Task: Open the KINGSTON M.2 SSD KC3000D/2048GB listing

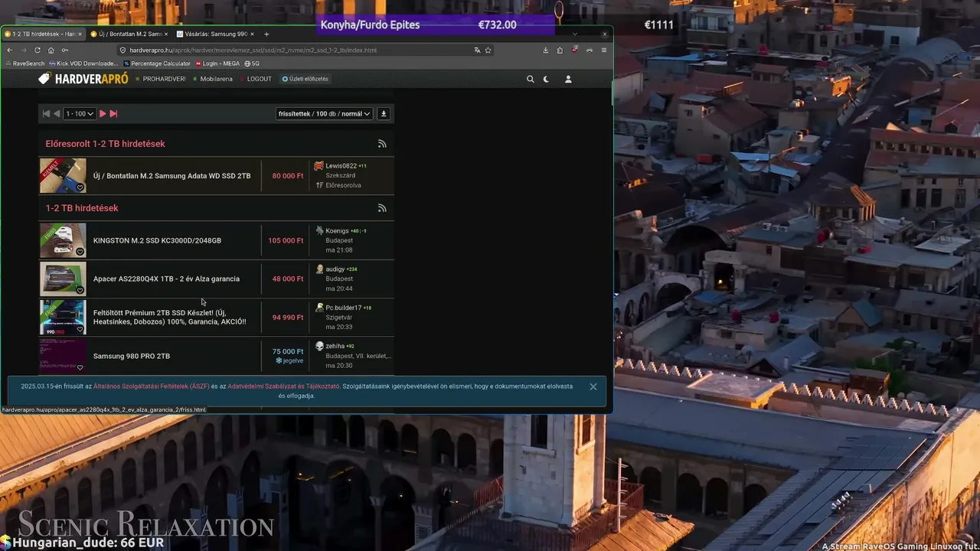Action: pos(157,240)
